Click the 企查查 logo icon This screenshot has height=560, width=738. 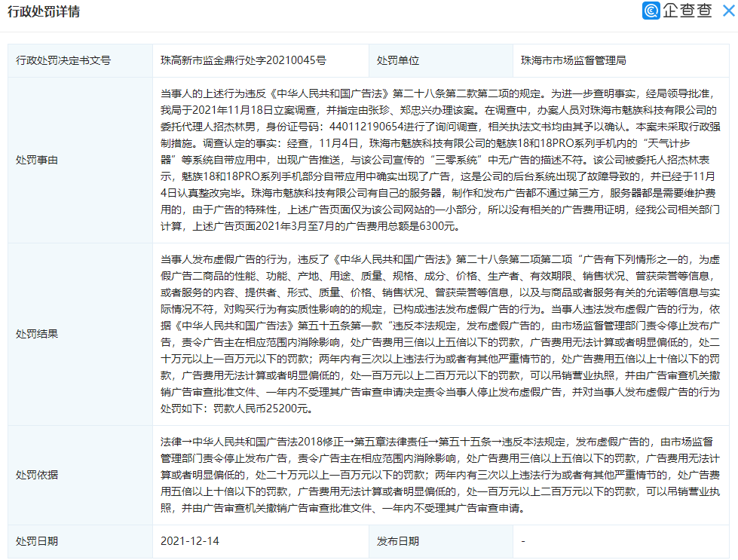click(x=651, y=11)
